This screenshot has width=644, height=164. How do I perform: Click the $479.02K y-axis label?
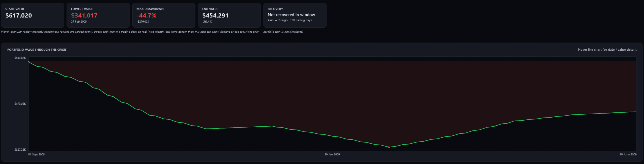point(20,104)
